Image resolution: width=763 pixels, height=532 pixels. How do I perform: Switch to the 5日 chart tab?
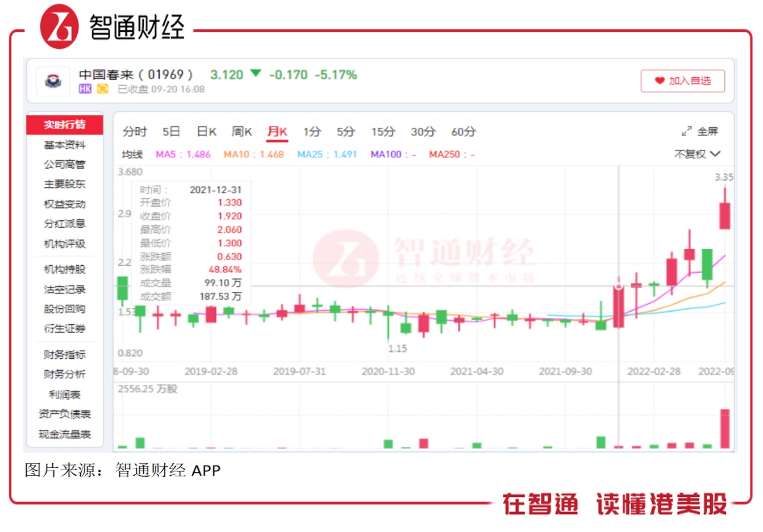point(171,132)
